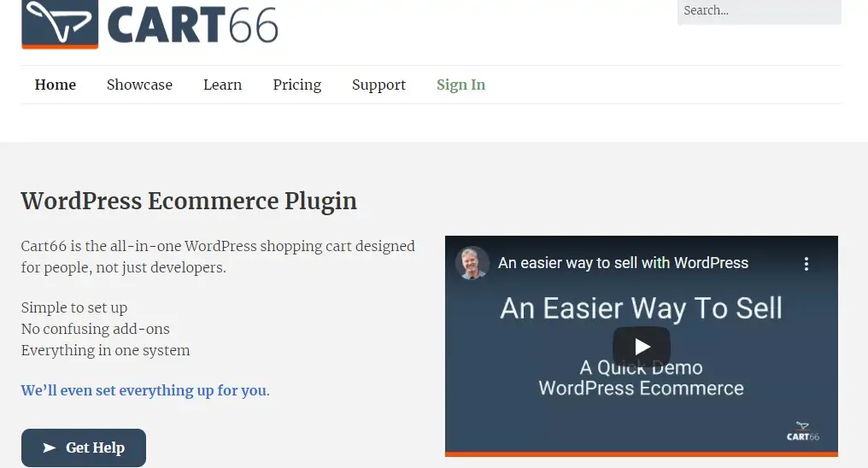The image size is (868, 468).
Task: Click the "WordPress Ecommerce Plugin" heading
Action: pos(189,201)
